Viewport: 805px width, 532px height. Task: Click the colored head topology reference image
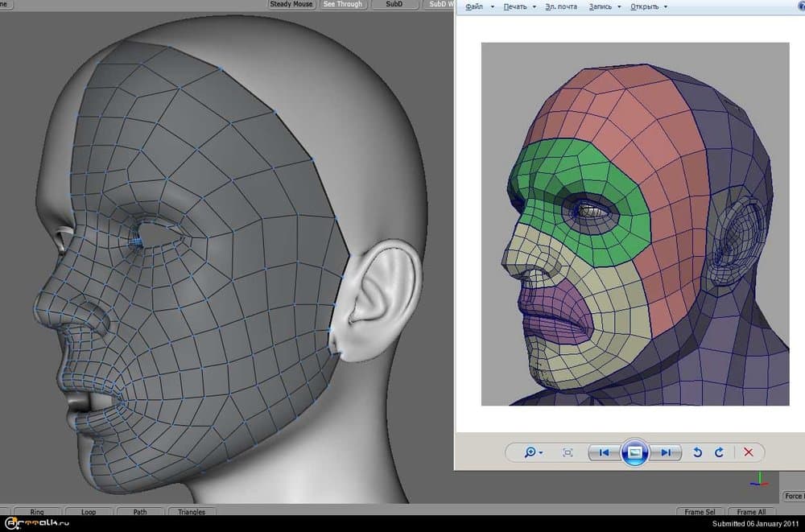635,224
